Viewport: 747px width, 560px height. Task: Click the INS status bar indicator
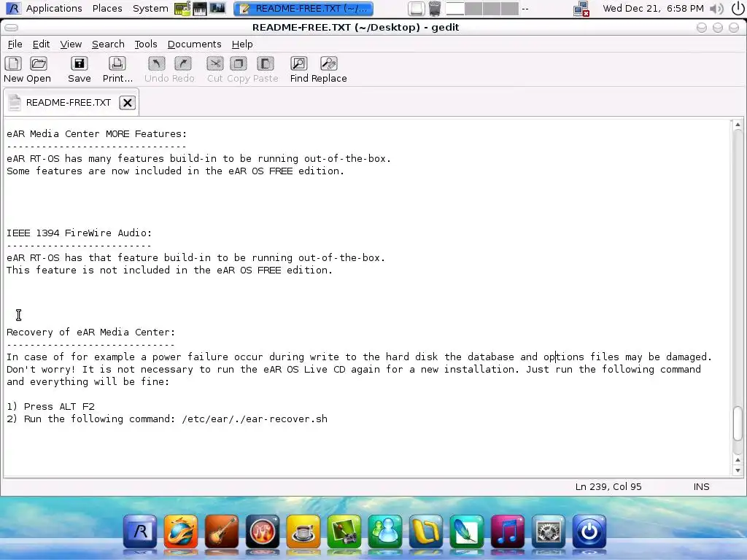pos(701,486)
